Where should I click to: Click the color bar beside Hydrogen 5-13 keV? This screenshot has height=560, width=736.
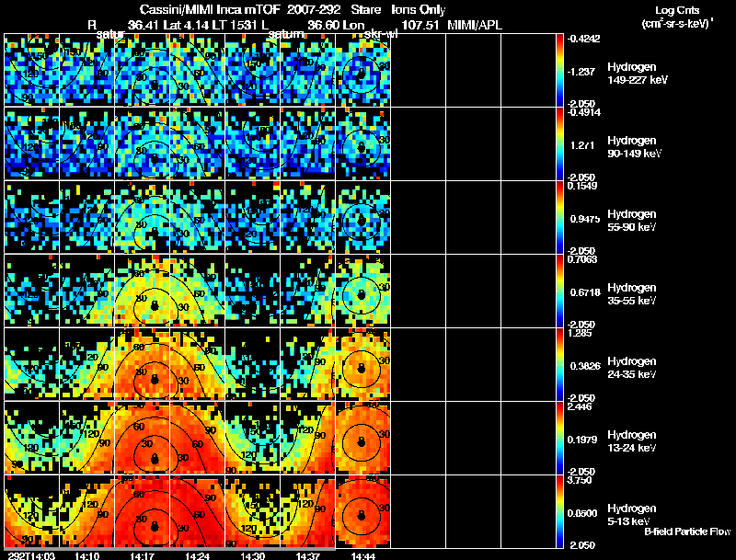point(559,511)
